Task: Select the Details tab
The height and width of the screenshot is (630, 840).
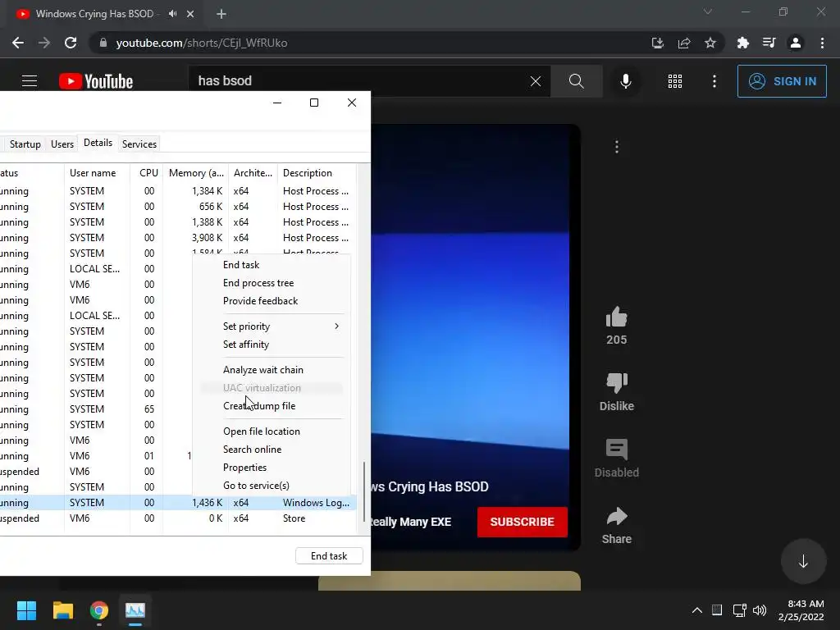Action: (98, 143)
